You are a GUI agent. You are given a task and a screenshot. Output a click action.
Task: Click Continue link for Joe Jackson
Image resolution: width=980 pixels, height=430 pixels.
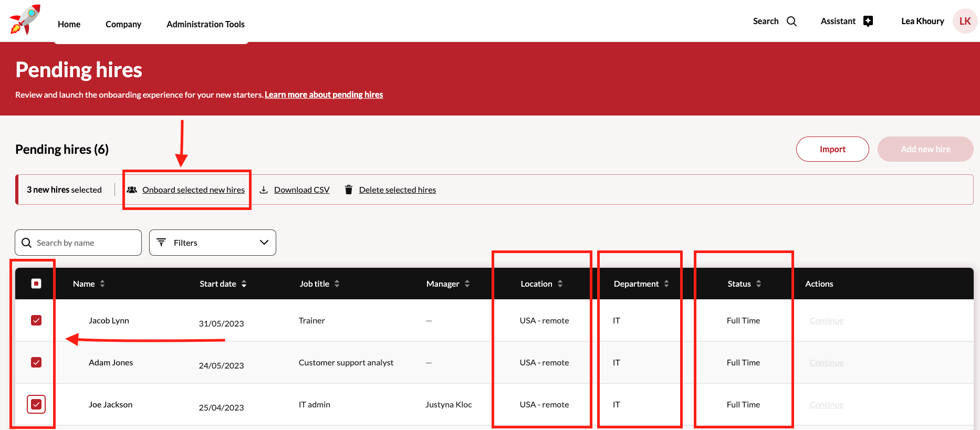pyautogui.click(x=826, y=405)
